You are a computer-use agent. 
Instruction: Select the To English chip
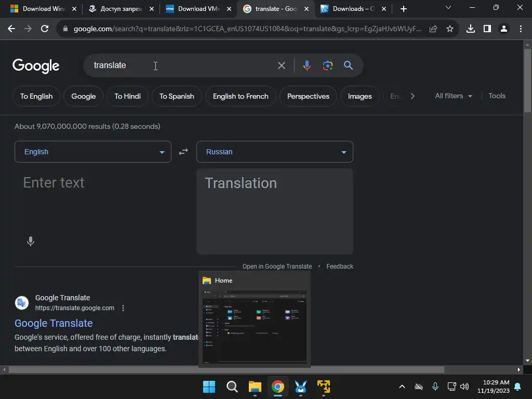click(36, 96)
